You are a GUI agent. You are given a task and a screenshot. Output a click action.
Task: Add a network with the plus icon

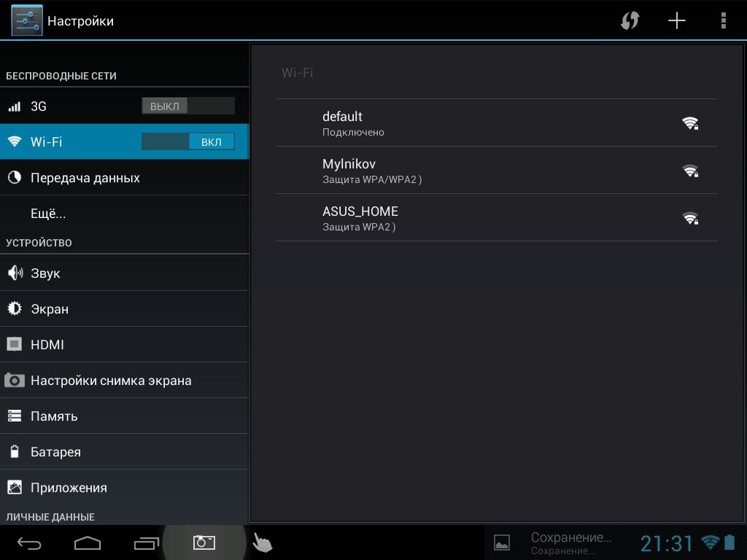(677, 20)
